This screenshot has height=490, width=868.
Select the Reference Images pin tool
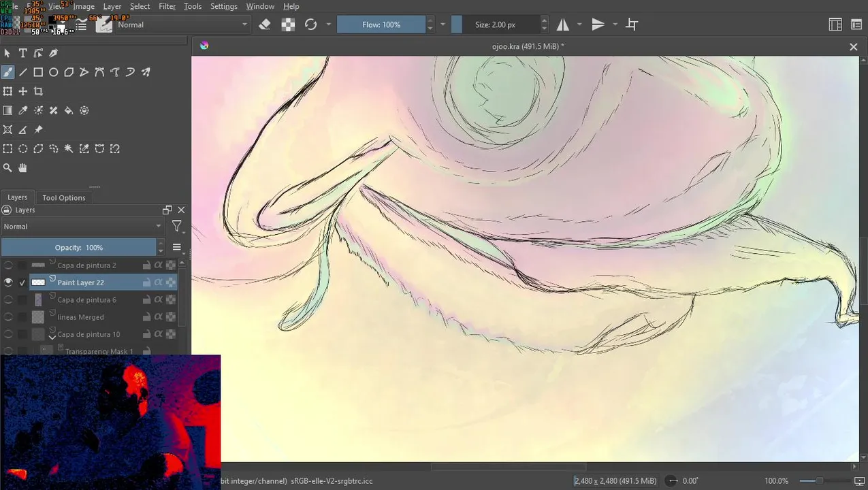point(38,129)
